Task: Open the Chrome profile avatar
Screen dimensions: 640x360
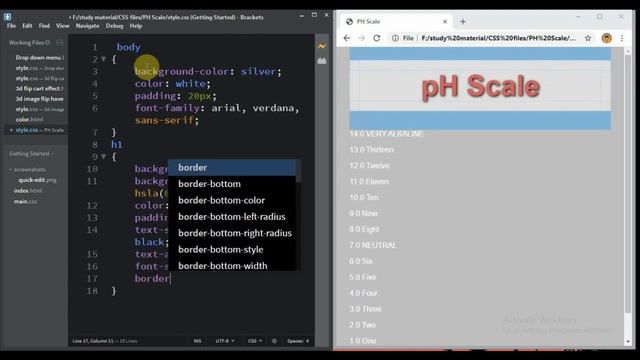Action: coord(607,38)
